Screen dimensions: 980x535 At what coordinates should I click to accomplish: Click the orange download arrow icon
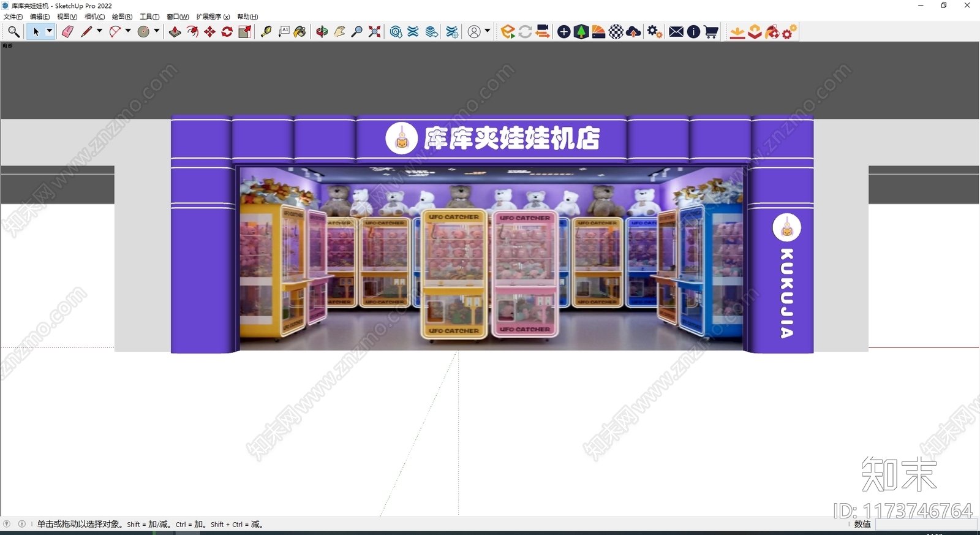coord(737,32)
